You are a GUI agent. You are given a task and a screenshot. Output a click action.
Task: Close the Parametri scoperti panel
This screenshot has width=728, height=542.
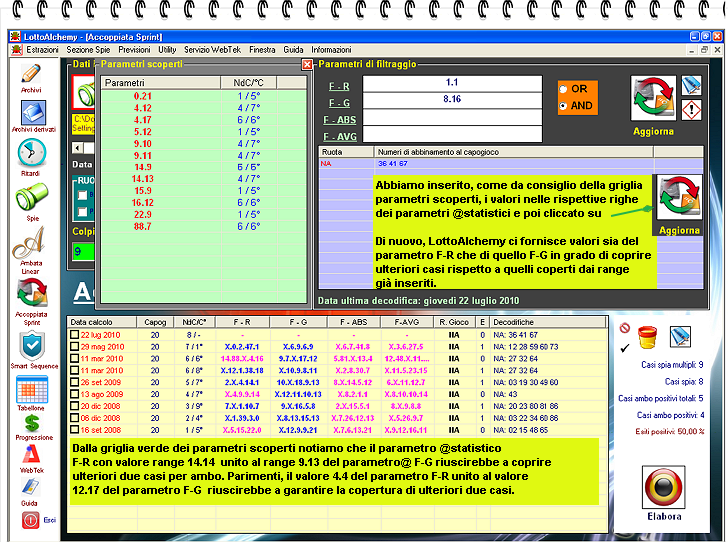(x=307, y=65)
